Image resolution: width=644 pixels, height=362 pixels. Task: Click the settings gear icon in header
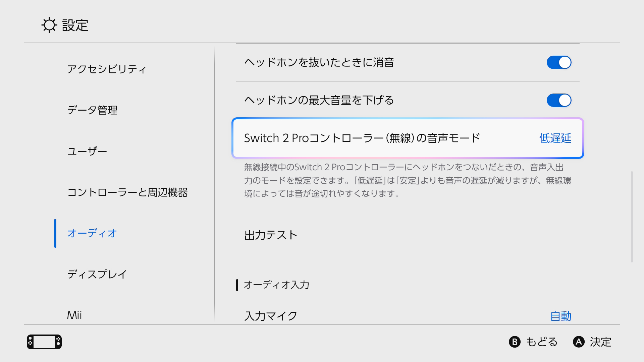pyautogui.click(x=49, y=25)
